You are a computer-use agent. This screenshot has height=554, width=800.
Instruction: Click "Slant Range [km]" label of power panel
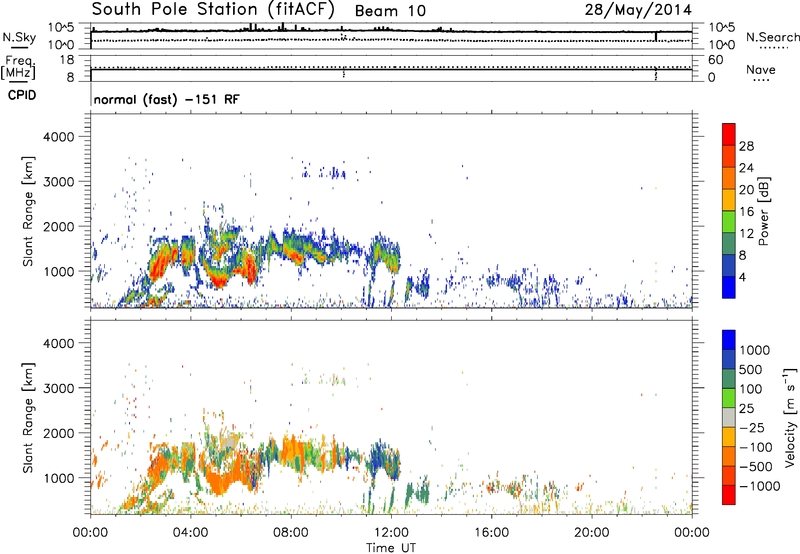point(28,211)
